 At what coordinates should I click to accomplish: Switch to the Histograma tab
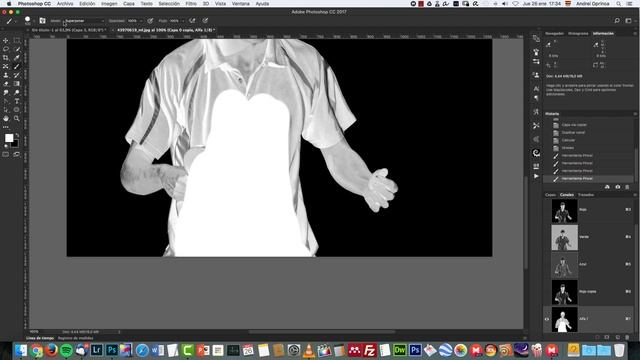[578, 33]
